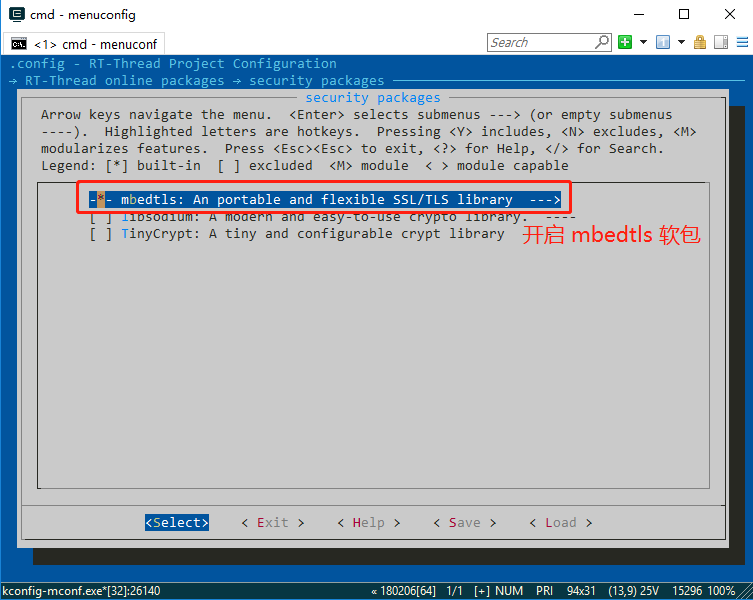Click the < Load > button
The width and height of the screenshot is (753, 600).
(560, 523)
